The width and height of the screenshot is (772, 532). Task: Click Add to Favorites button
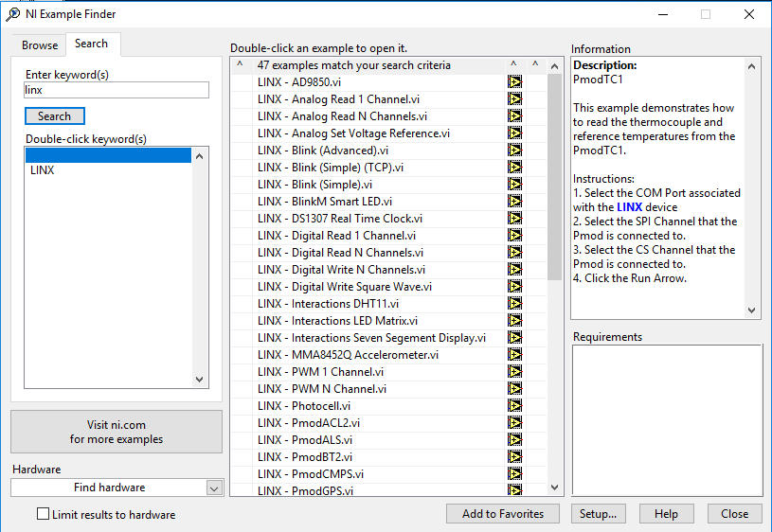click(503, 513)
